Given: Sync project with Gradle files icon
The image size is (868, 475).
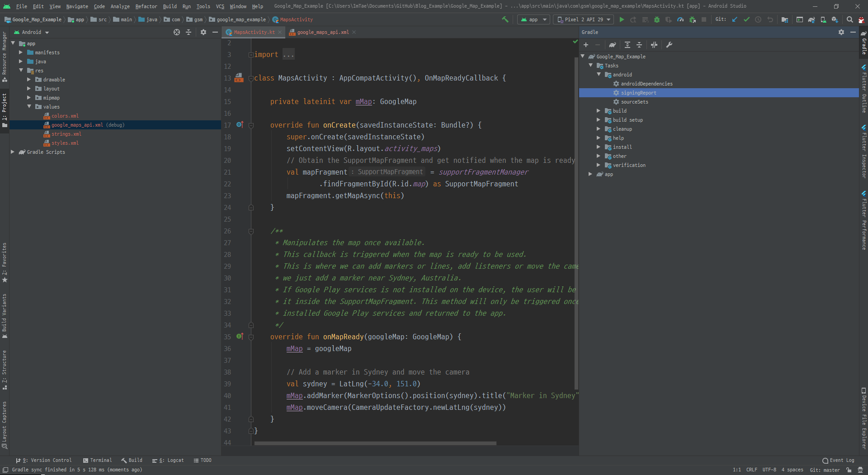Looking at the screenshot, I should point(811,19).
